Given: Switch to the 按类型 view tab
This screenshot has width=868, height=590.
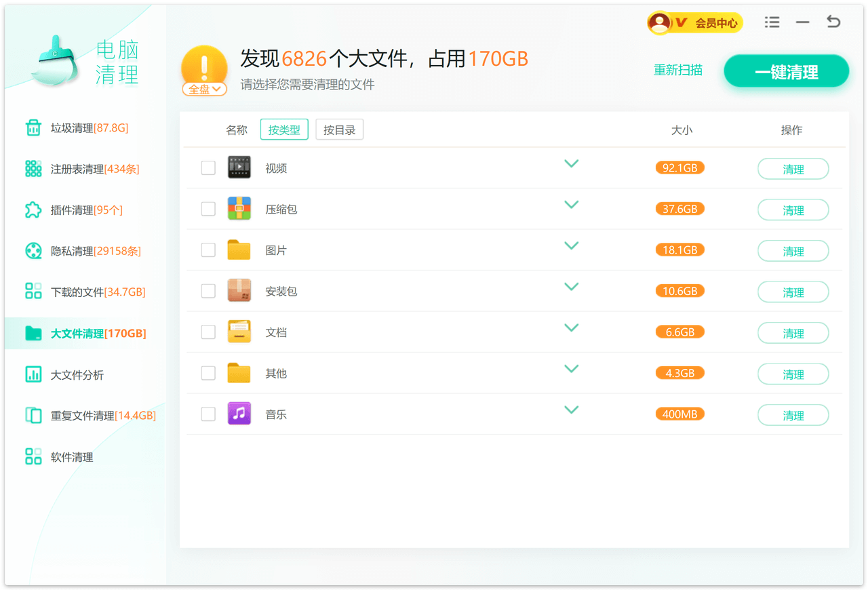Looking at the screenshot, I should point(284,130).
